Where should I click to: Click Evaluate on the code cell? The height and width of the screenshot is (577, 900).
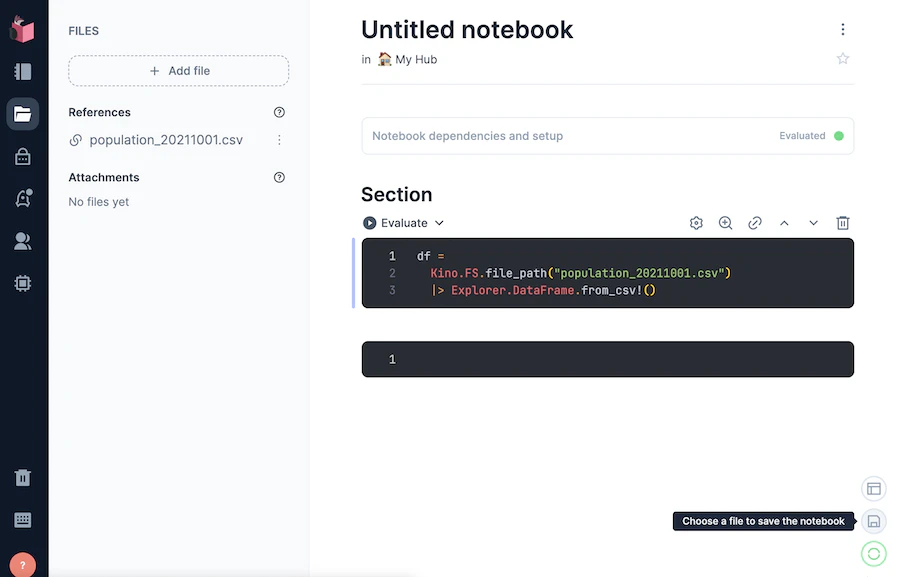(396, 223)
